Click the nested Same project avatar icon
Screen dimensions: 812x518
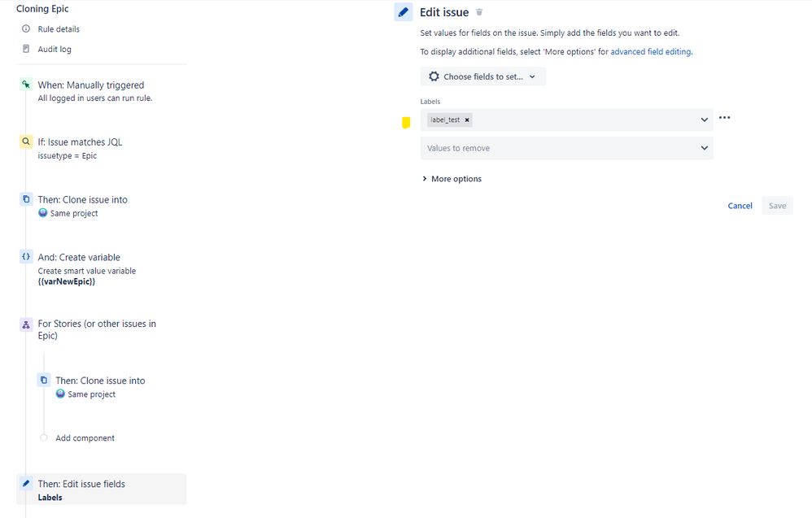[60, 394]
